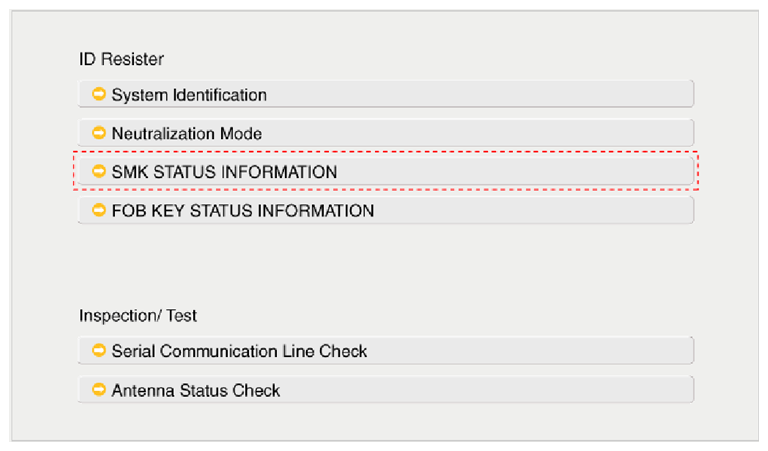Screen dimensions: 768x451
Task: Click the Serial Communication Line Check yellow icon
Action: coord(99,351)
